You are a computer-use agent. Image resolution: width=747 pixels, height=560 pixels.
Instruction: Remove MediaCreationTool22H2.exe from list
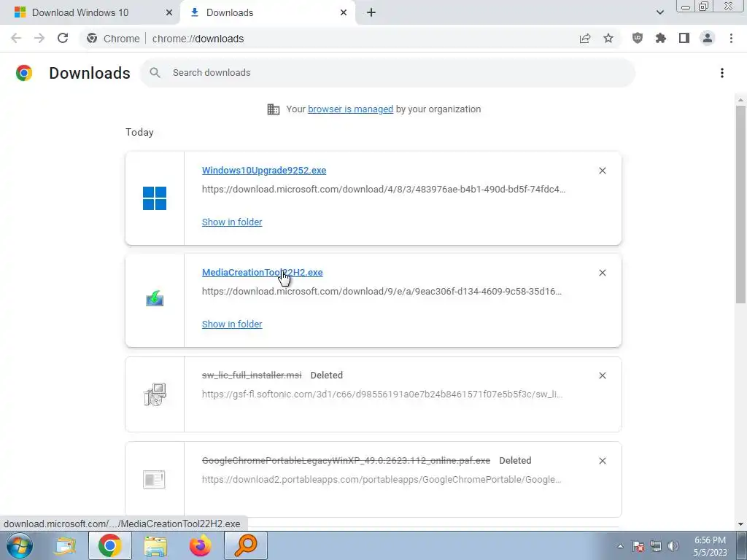[x=603, y=273]
